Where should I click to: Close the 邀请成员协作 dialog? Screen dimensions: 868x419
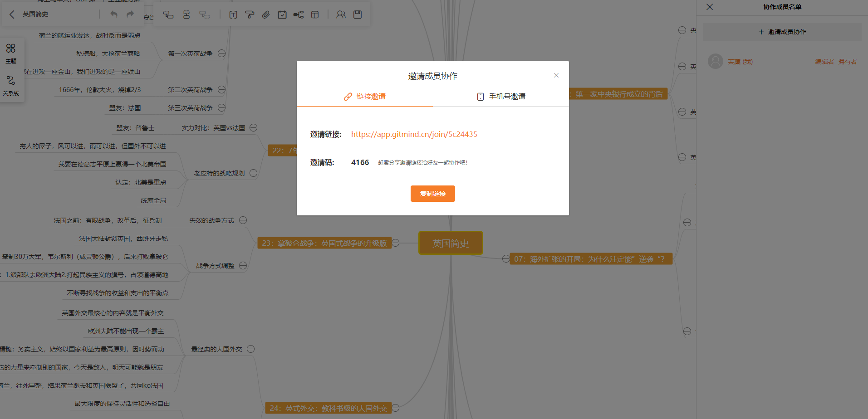coord(556,75)
